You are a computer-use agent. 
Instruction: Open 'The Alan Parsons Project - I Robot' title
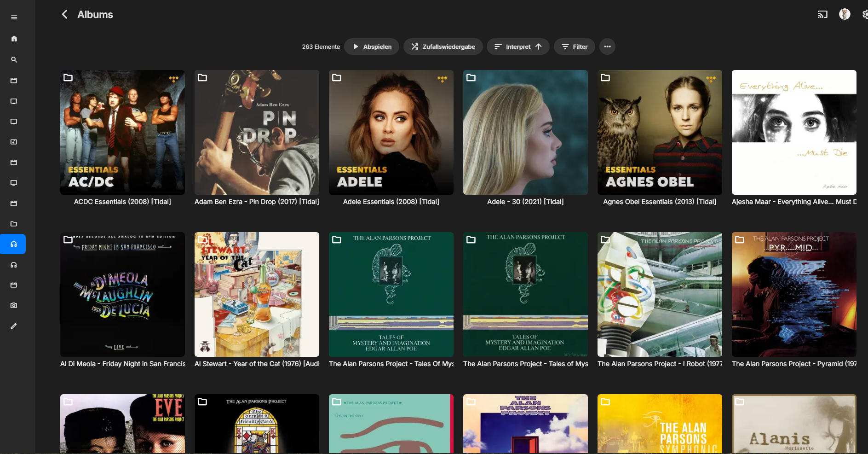point(660,364)
